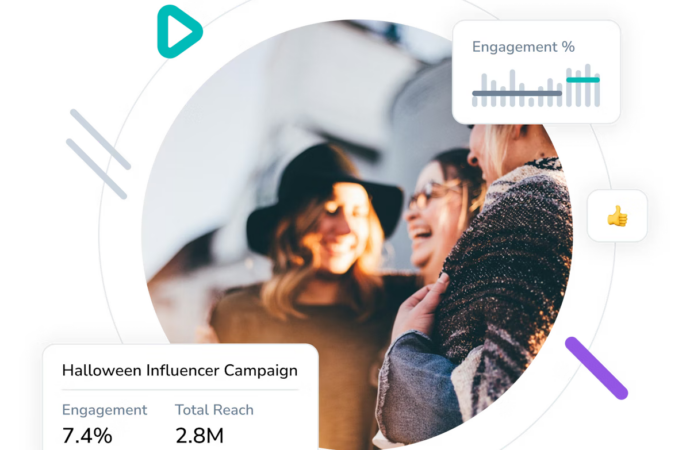Select the teal highlight line in the chart
Viewport: 690px width, 450px height.
click(583, 80)
